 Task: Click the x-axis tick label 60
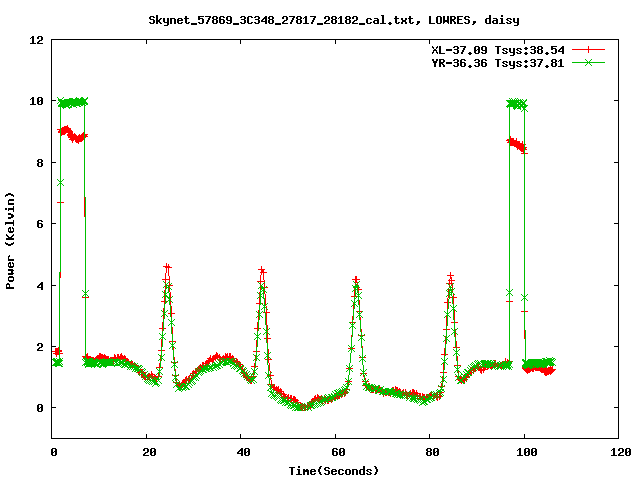click(335, 452)
